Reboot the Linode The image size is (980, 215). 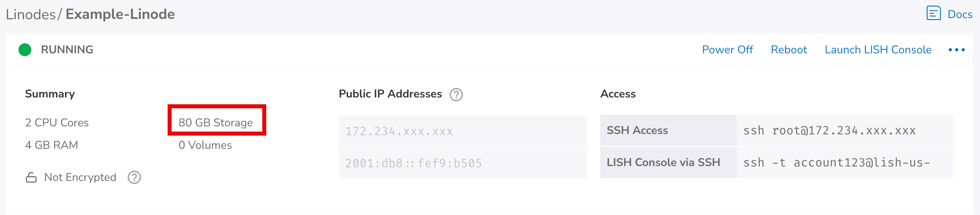(789, 50)
